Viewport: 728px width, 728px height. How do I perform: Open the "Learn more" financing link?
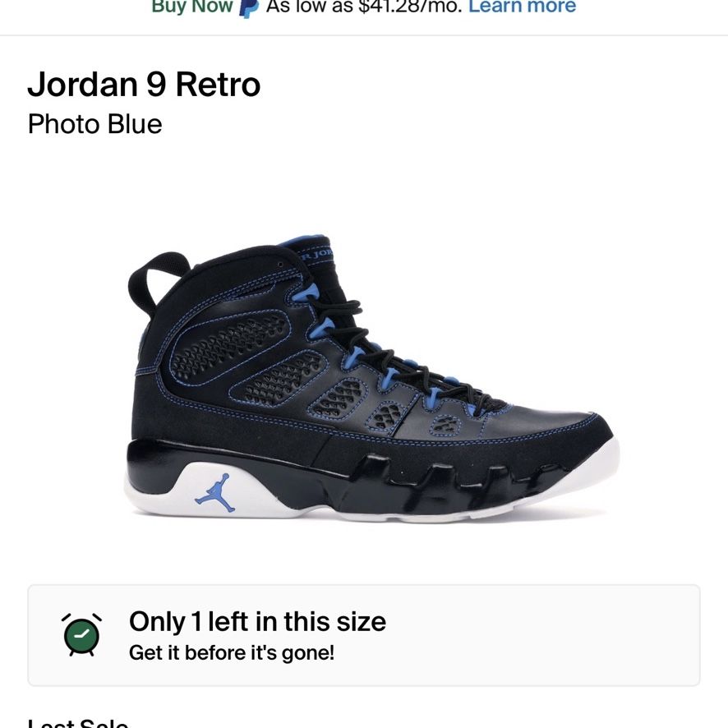[x=523, y=7]
